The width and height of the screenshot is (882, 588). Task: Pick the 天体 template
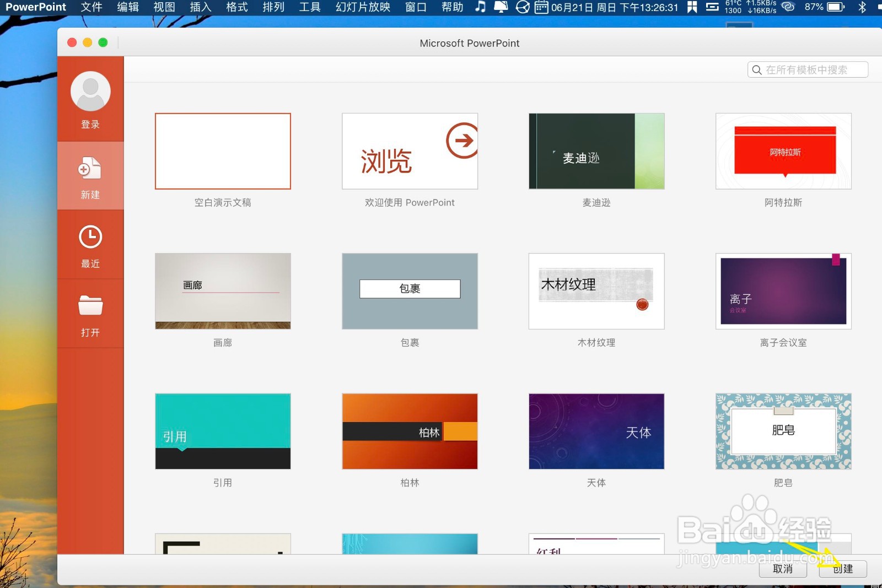tap(596, 431)
